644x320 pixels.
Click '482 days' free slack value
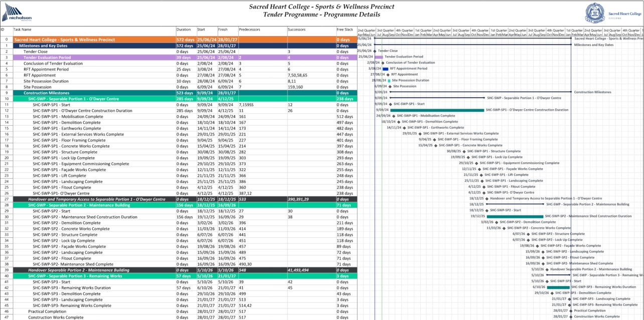click(x=345, y=128)
